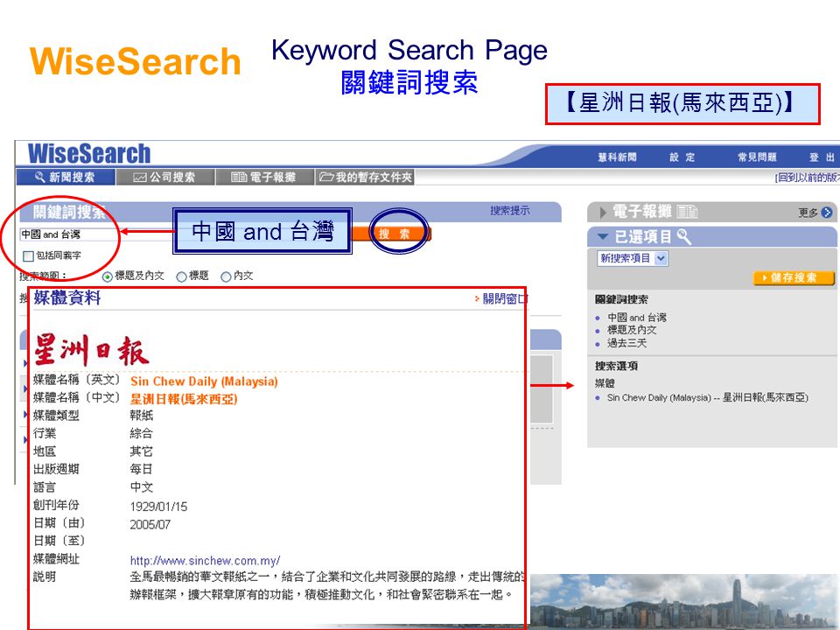Click the 2005/07 start date value

coord(150,524)
